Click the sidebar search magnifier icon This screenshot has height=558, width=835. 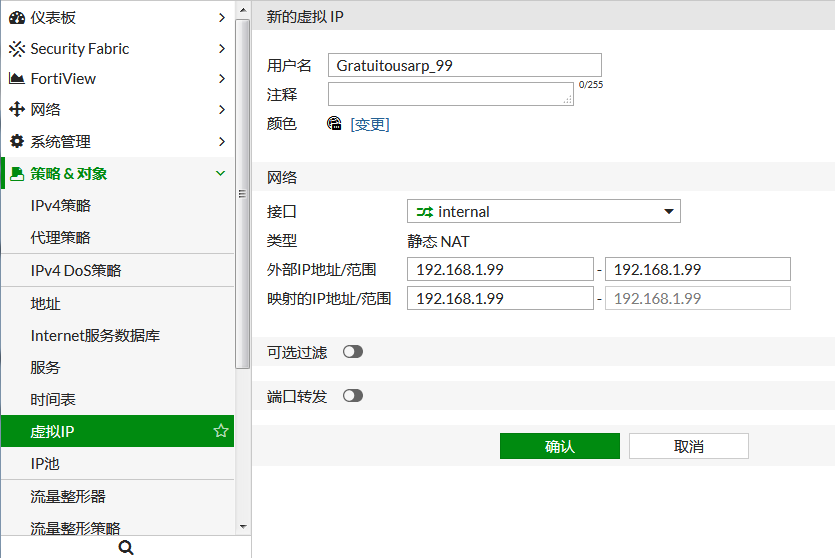tap(126, 547)
